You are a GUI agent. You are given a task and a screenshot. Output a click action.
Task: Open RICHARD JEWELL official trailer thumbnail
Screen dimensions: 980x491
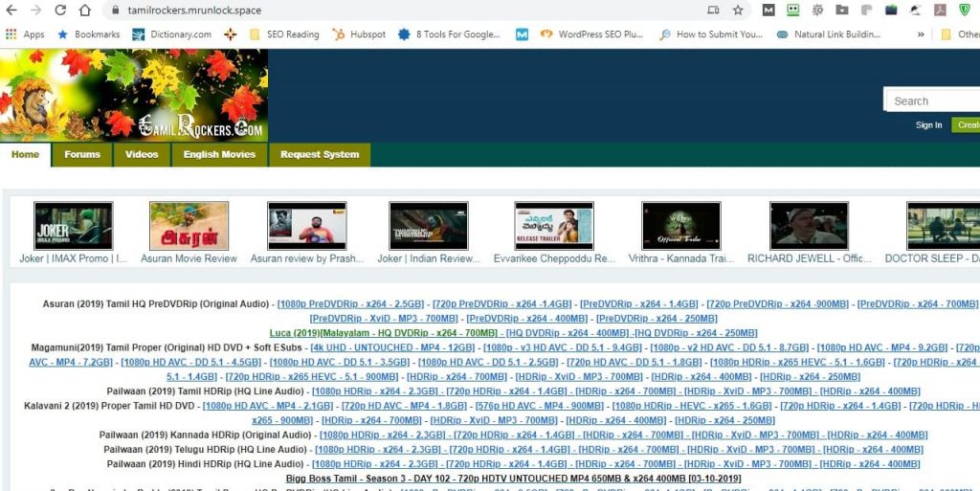coord(809,226)
